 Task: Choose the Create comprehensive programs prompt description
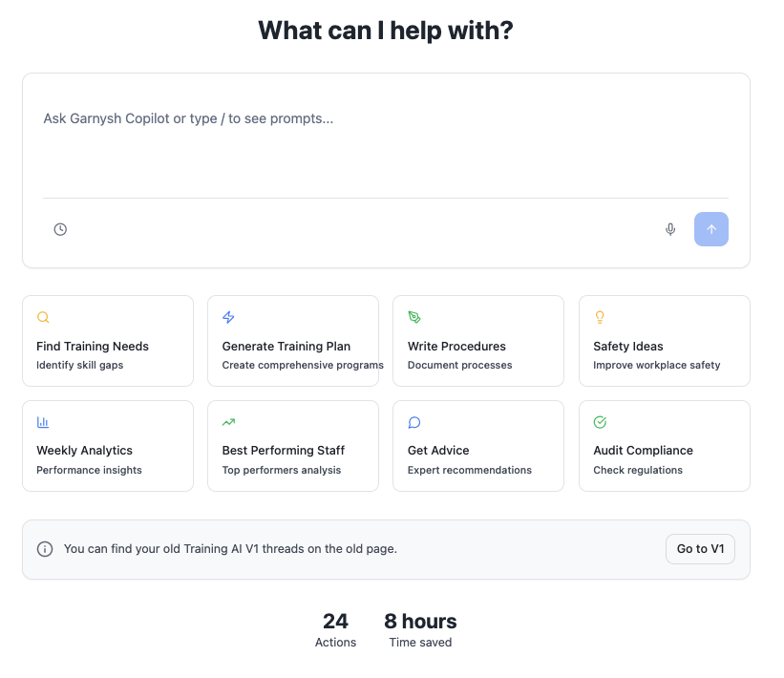(302, 365)
